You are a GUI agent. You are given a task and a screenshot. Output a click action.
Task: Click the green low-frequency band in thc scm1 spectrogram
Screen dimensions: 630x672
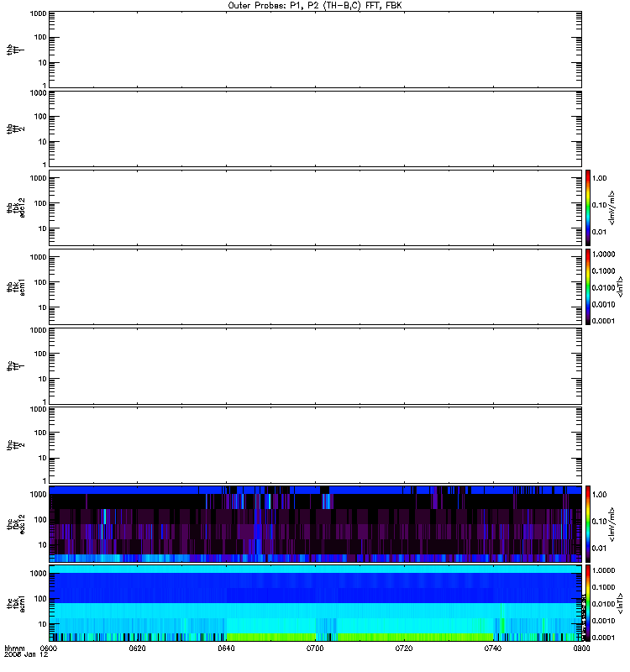coord(360,637)
